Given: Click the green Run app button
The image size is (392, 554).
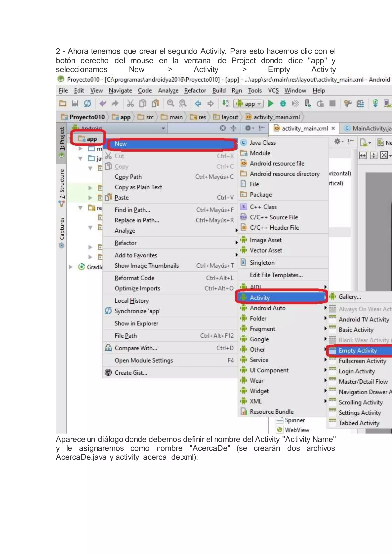Looking at the screenshot, I should tap(271, 104).
